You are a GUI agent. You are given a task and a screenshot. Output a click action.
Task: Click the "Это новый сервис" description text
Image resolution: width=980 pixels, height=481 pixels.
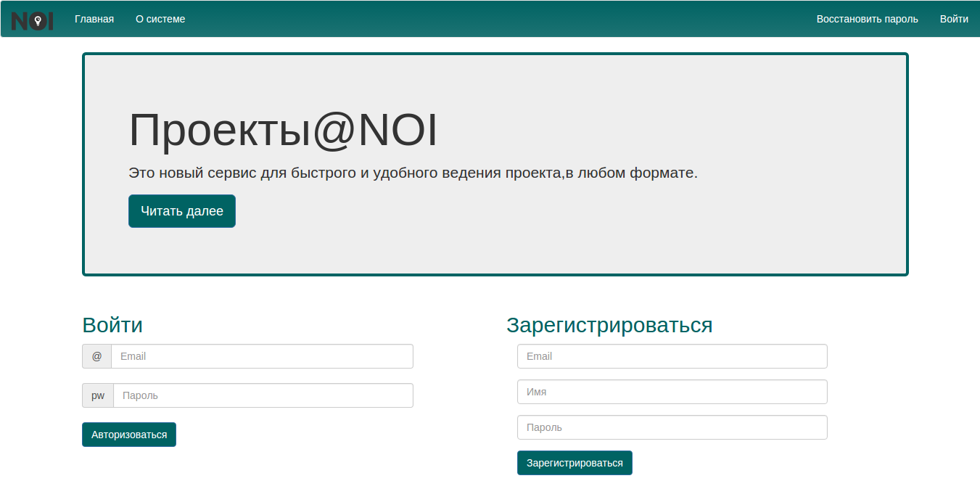pos(413,173)
